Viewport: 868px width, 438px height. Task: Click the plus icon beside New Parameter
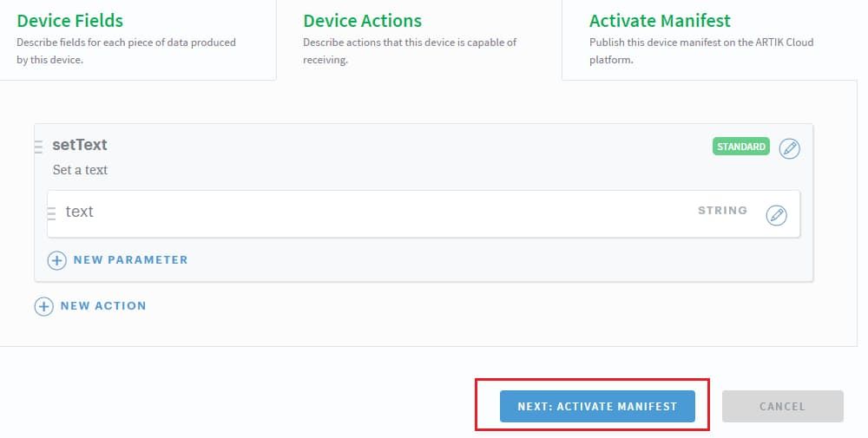click(x=56, y=260)
